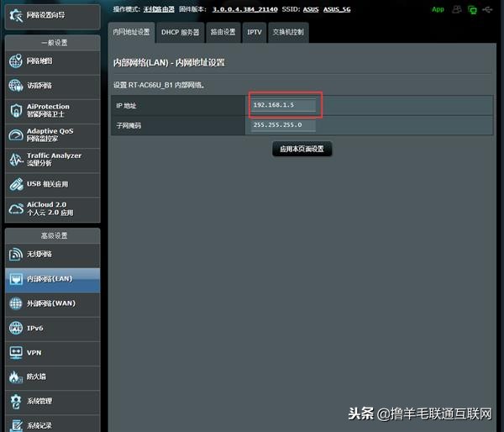Click the ASUS SSID link

point(311,9)
